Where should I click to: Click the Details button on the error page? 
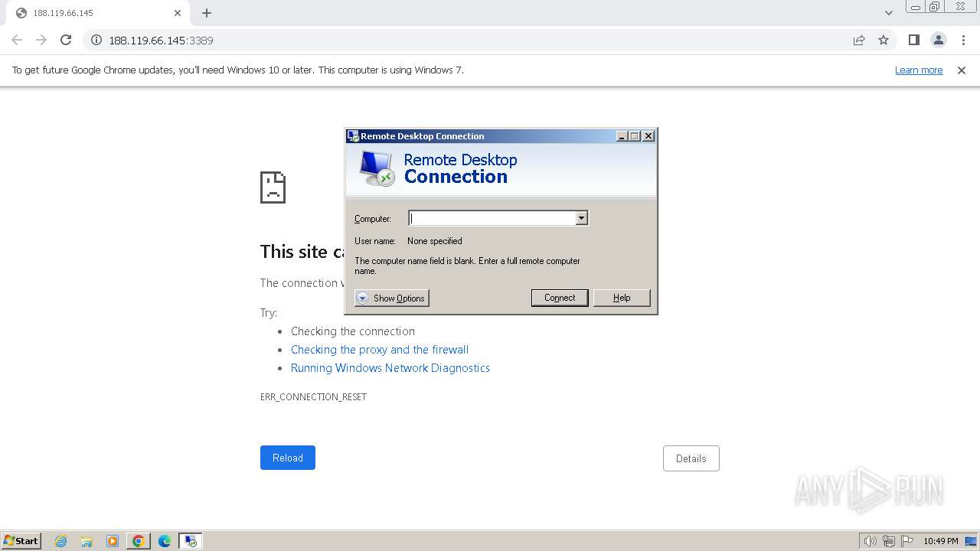click(x=691, y=458)
